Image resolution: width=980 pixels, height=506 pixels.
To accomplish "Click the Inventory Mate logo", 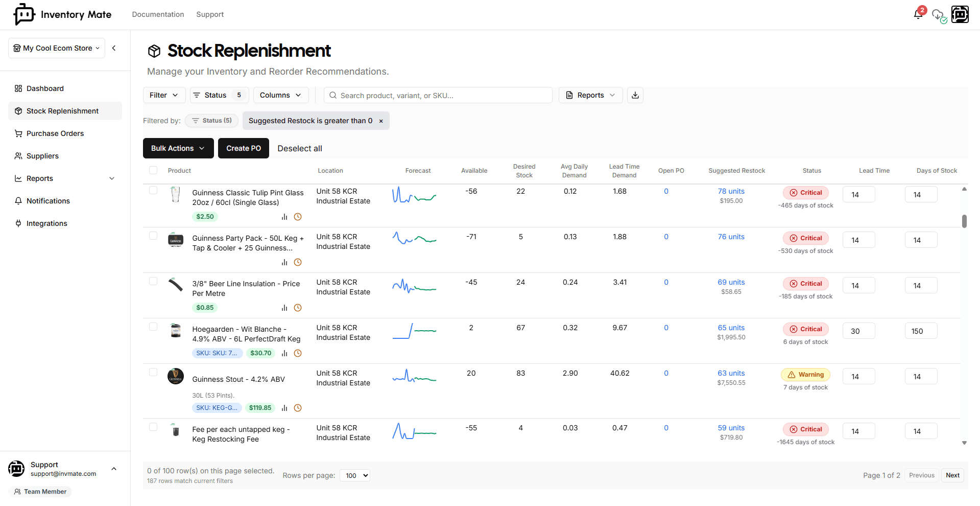I will pos(62,14).
